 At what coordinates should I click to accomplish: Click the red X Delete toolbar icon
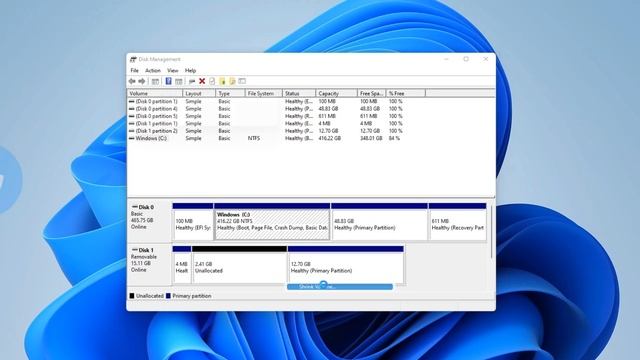point(202,81)
